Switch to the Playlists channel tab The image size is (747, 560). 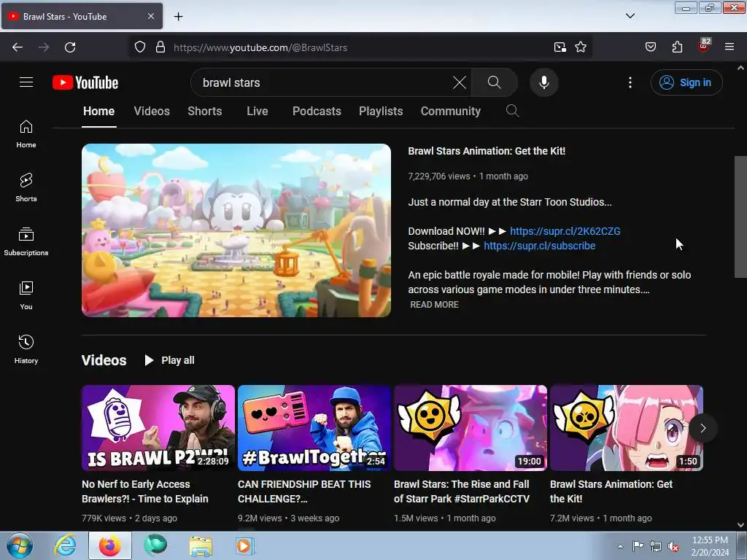(x=381, y=111)
